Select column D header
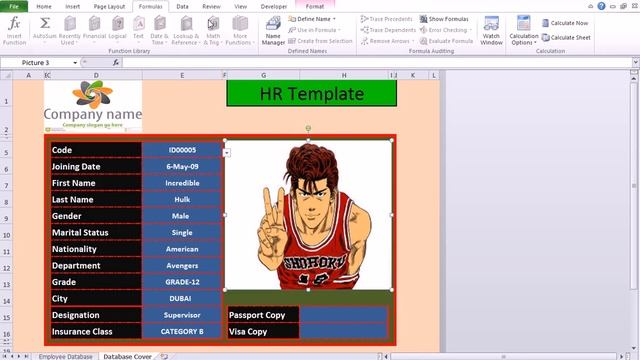The image size is (640, 360). [x=96, y=75]
